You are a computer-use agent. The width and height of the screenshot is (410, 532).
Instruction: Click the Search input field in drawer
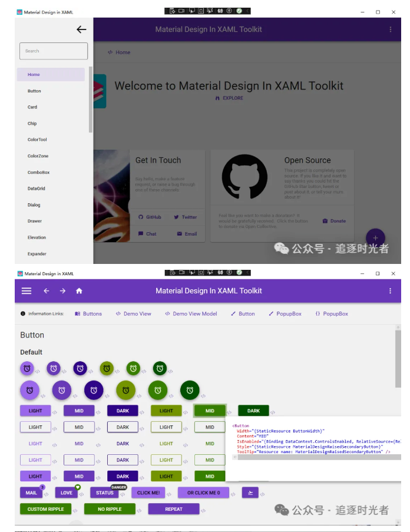[x=54, y=51]
